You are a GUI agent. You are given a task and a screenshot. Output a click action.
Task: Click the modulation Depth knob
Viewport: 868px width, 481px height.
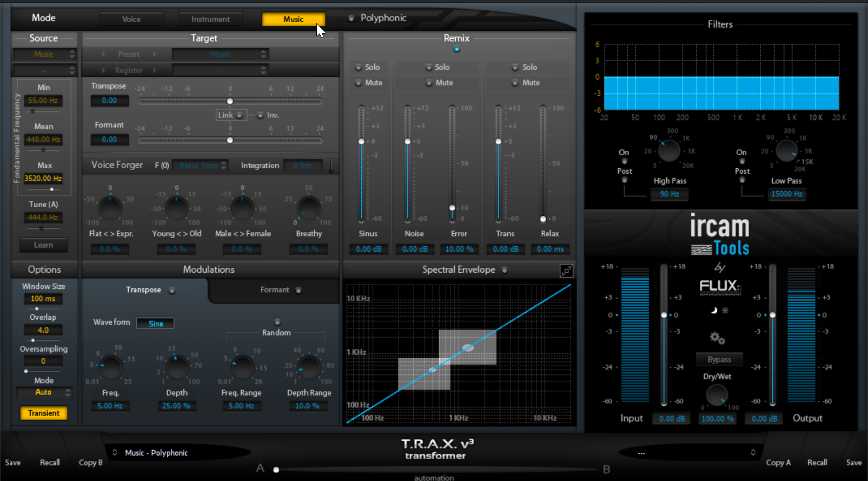tap(177, 367)
